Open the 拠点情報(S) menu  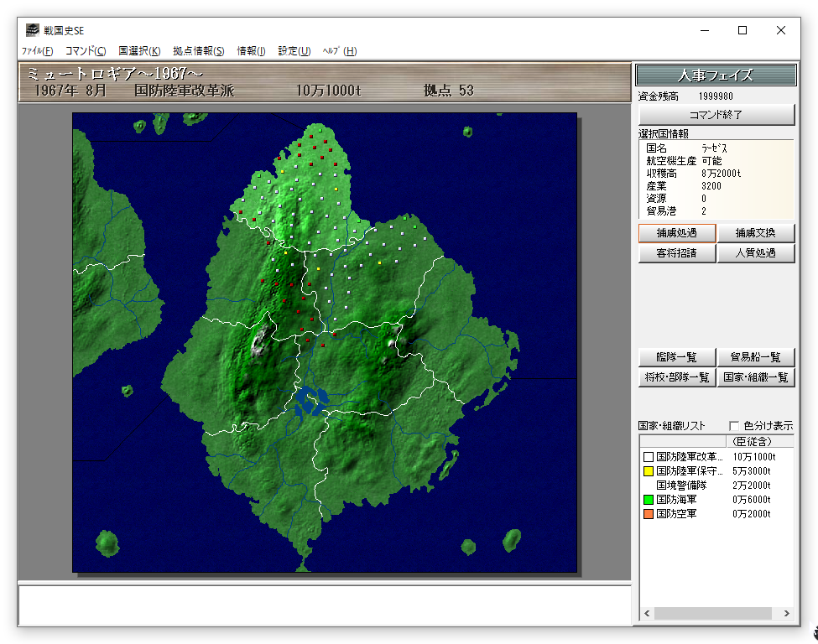[199, 51]
